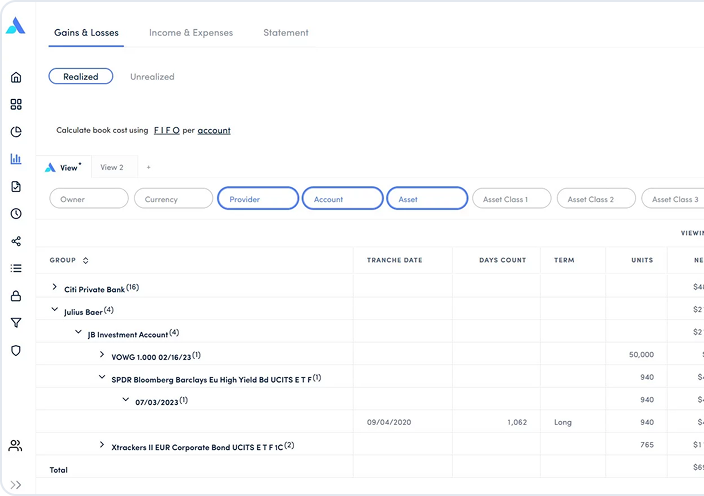Open the bar chart analysis icon
The height and width of the screenshot is (496, 704).
[x=16, y=159]
